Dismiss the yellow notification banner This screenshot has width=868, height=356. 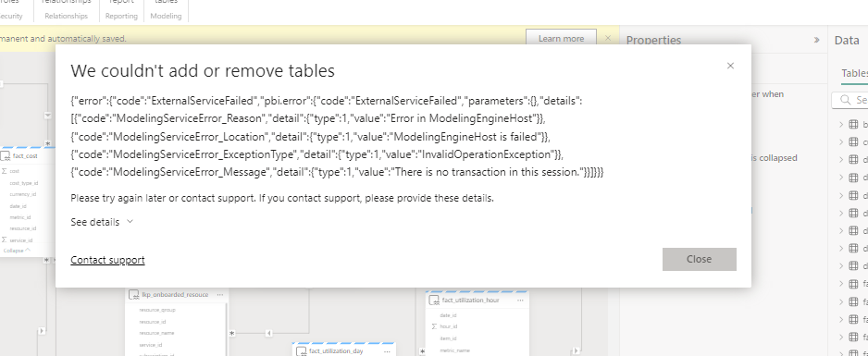coord(608,38)
